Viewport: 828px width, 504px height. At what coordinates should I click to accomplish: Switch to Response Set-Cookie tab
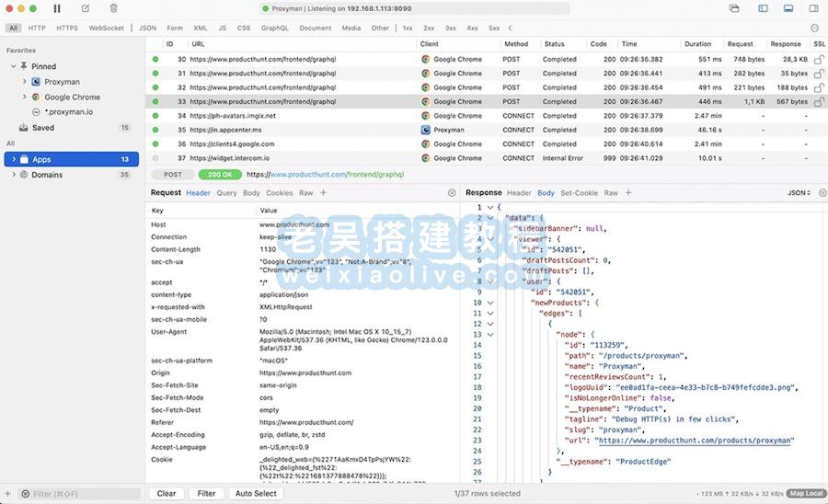(x=580, y=193)
